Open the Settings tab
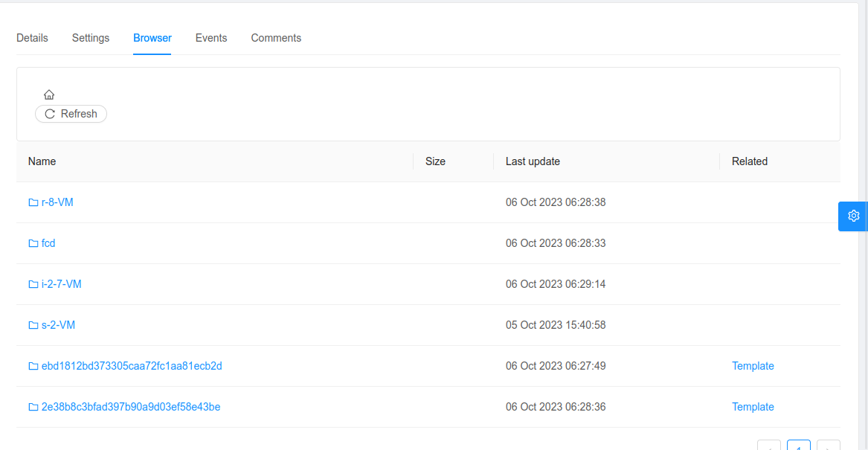 (90, 37)
